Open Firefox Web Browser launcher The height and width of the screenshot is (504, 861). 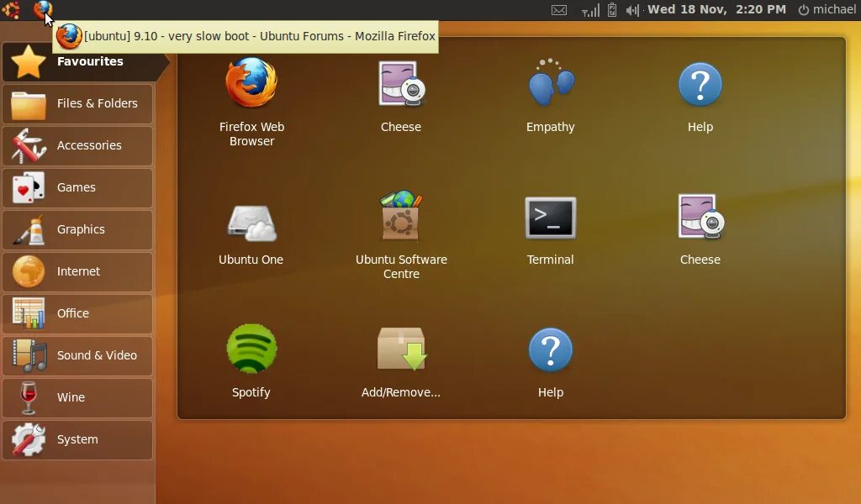(251, 102)
